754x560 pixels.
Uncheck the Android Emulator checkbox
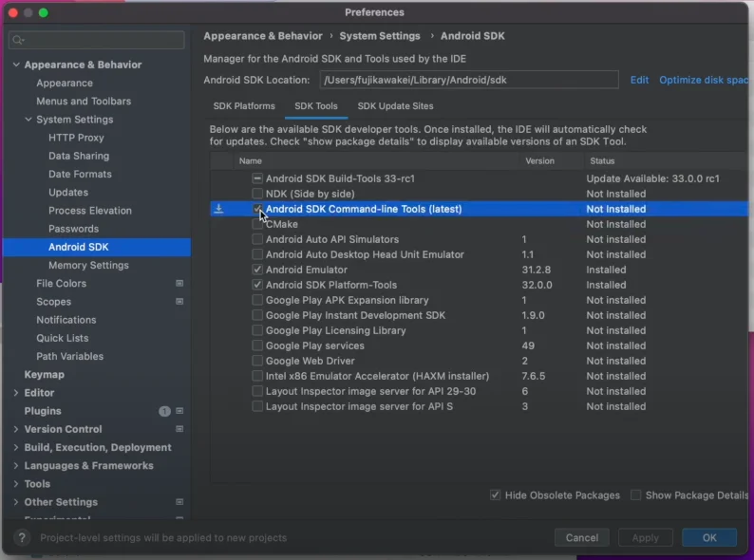point(257,270)
